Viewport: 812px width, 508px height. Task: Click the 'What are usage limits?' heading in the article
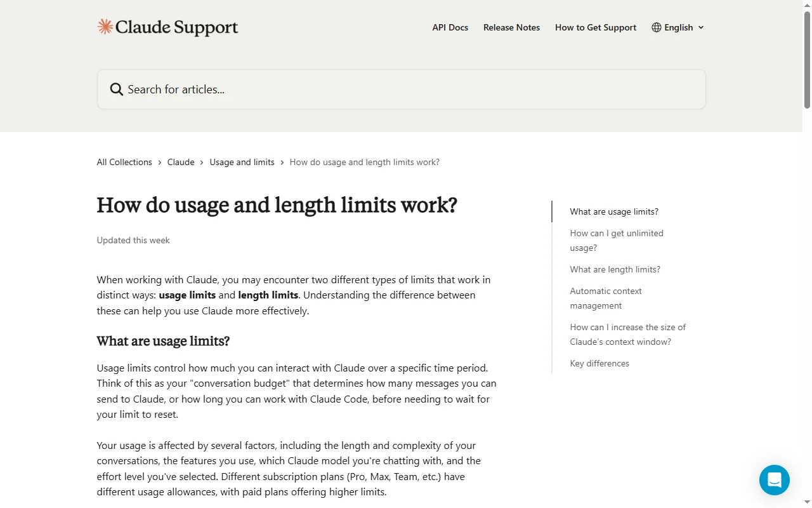pyautogui.click(x=163, y=341)
